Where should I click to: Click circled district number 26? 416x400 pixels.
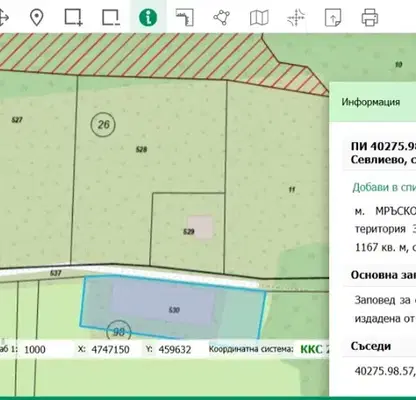click(103, 125)
